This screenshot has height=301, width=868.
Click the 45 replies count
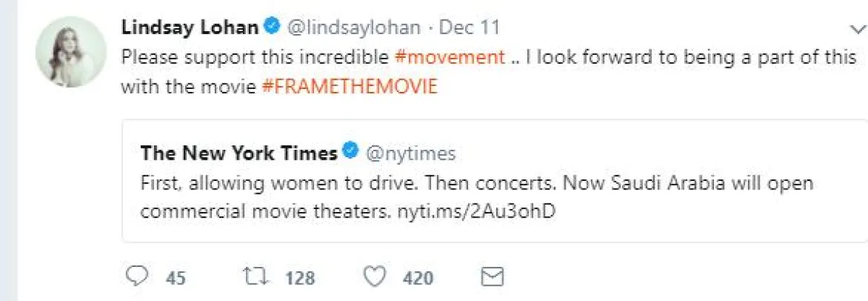(176, 279)
